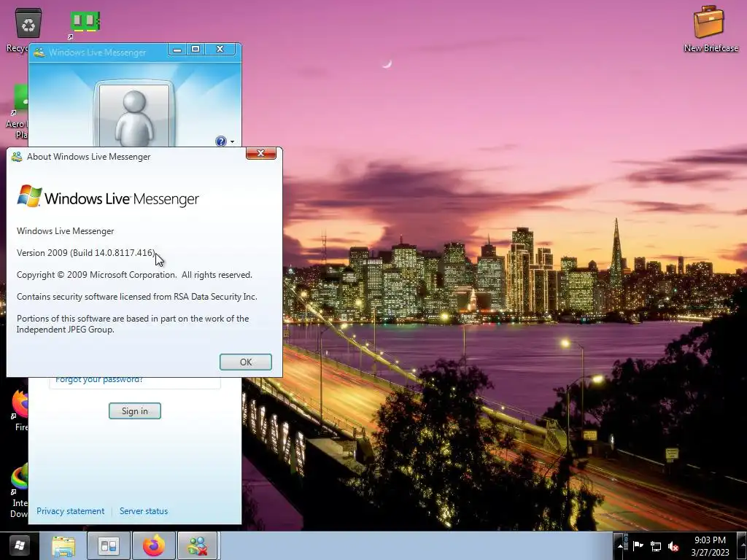Viewport: 747px width, 560px height.
Task: Open the Privacy statement link
Action: (71, 511)
